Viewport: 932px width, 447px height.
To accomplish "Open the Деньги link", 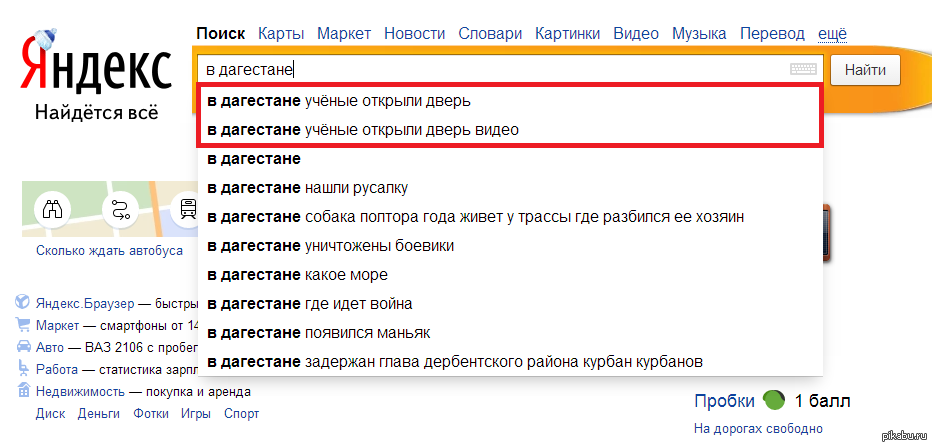I will pyautogui.click(x=99, y=414).
